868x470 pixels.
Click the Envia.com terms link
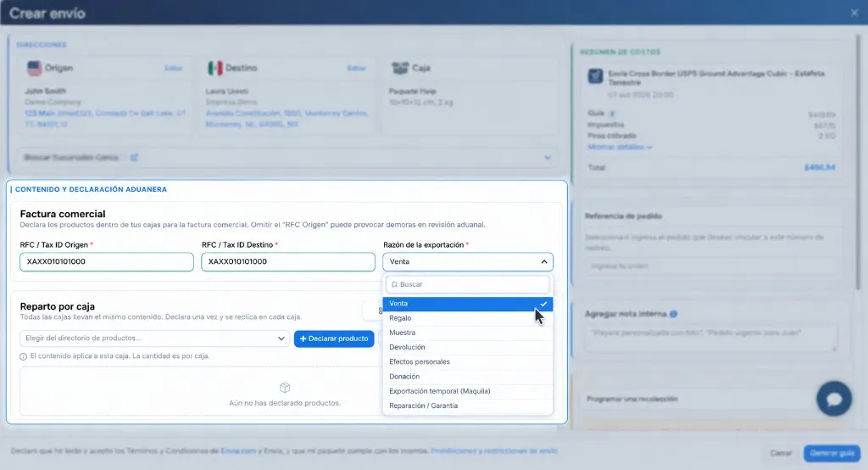238,451
